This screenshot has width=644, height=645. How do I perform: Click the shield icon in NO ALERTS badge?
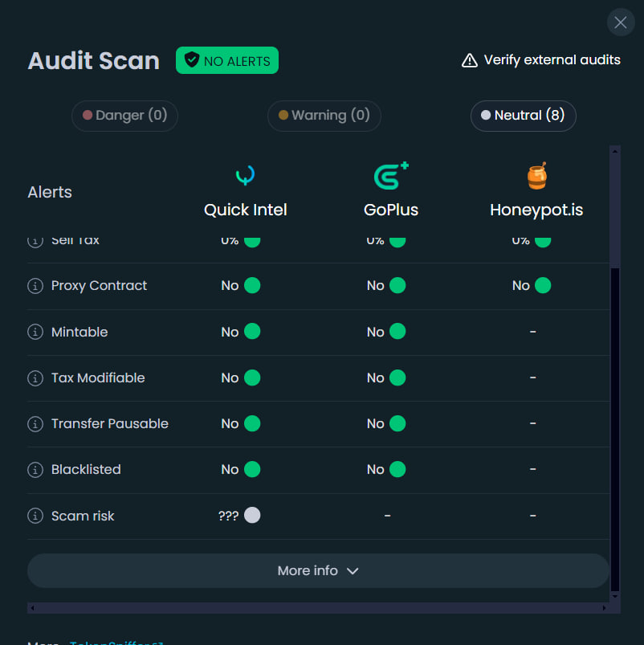click(x=192, y=59)
